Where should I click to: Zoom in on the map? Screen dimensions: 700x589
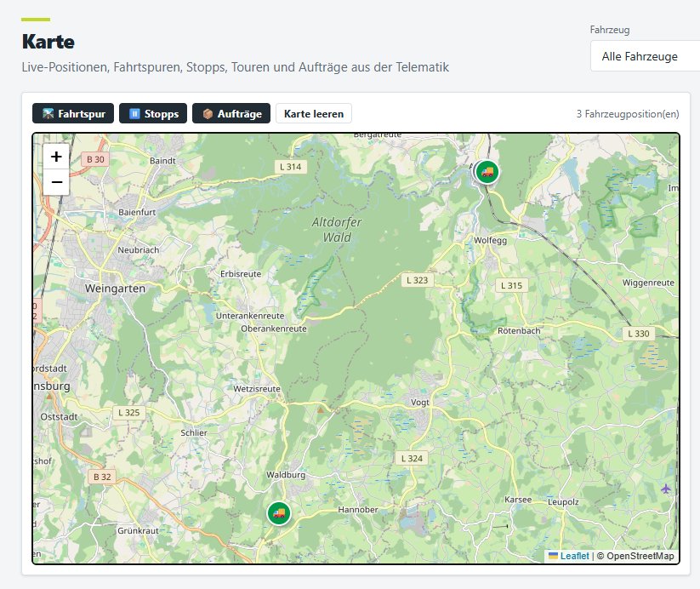[56, 157]
